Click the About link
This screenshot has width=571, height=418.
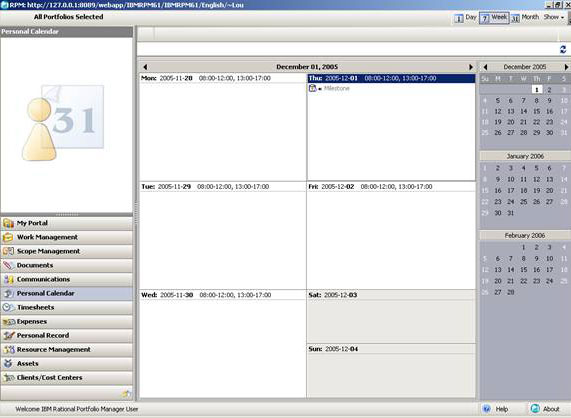(x=551, y=409)
